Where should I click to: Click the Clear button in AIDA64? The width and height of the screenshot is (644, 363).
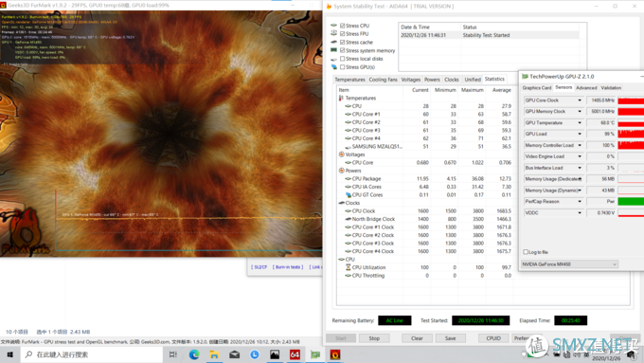pyautogui.click(x=417, y=338)
